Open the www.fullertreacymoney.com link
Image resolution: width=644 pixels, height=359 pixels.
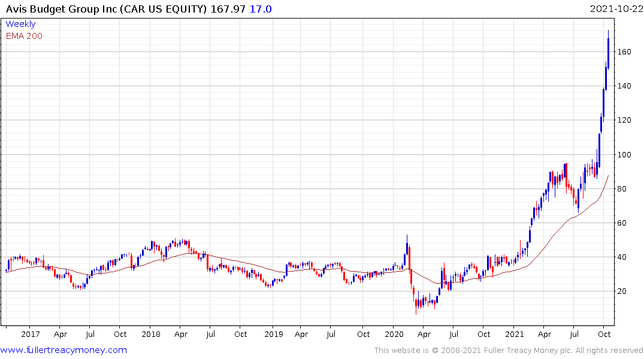click(x=64, y=350)
